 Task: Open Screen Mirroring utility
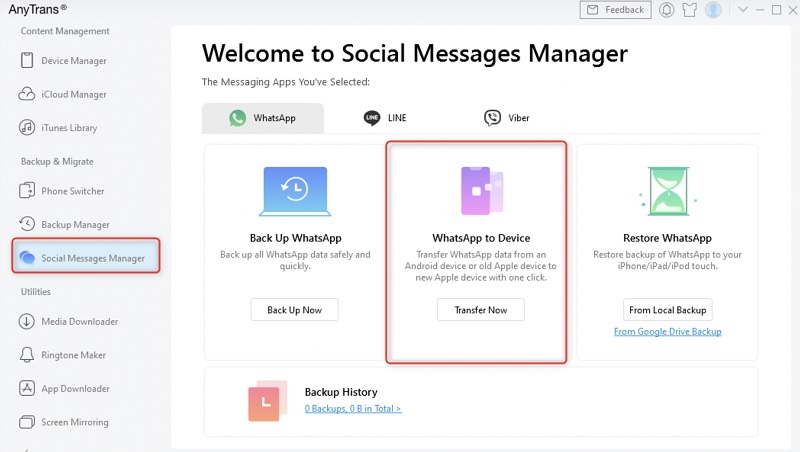pyautogui.click(x=75, y=422)
